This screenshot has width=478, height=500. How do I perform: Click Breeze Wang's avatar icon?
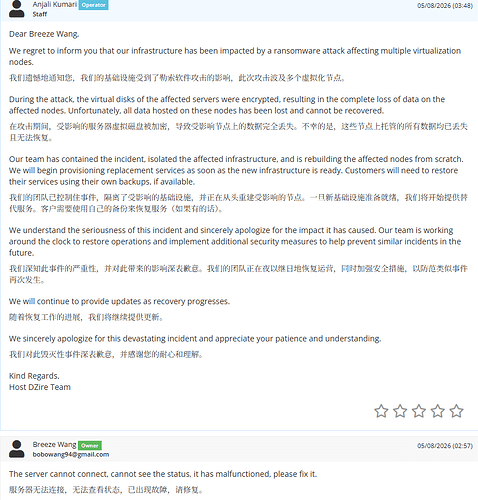(16, 449)
